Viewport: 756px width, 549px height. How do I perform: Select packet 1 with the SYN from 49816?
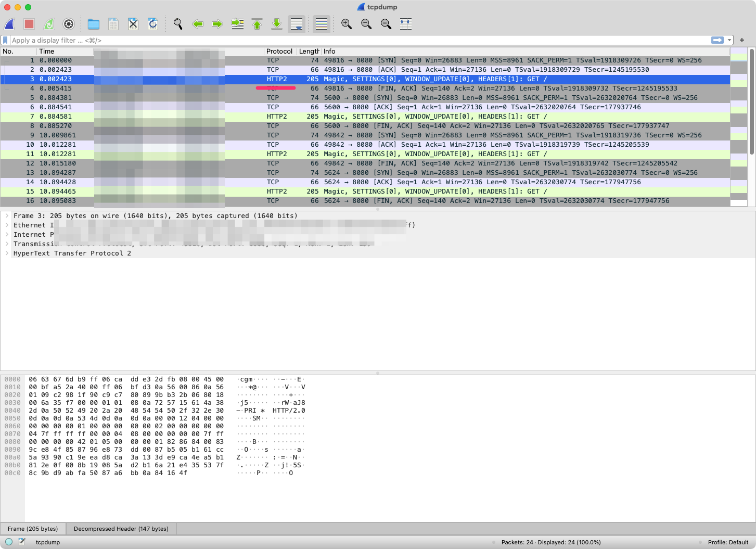365,60
